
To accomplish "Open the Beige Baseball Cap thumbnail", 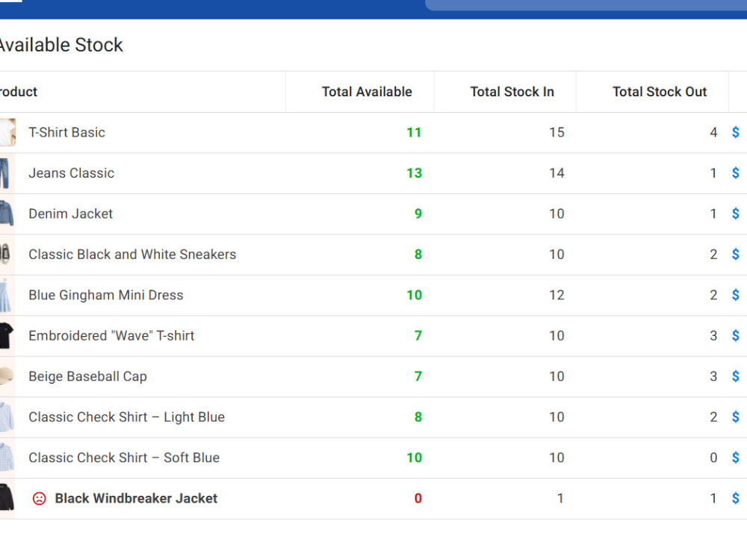I will [7, 376].
